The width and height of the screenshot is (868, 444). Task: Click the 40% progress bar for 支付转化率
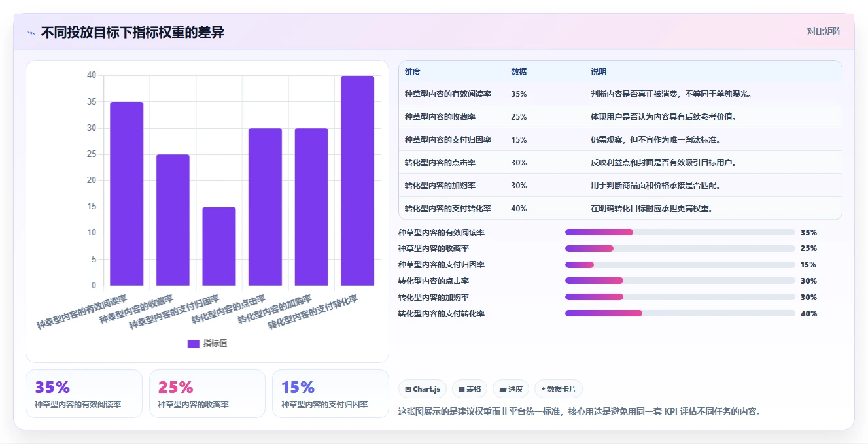click(x=680, y=314)
